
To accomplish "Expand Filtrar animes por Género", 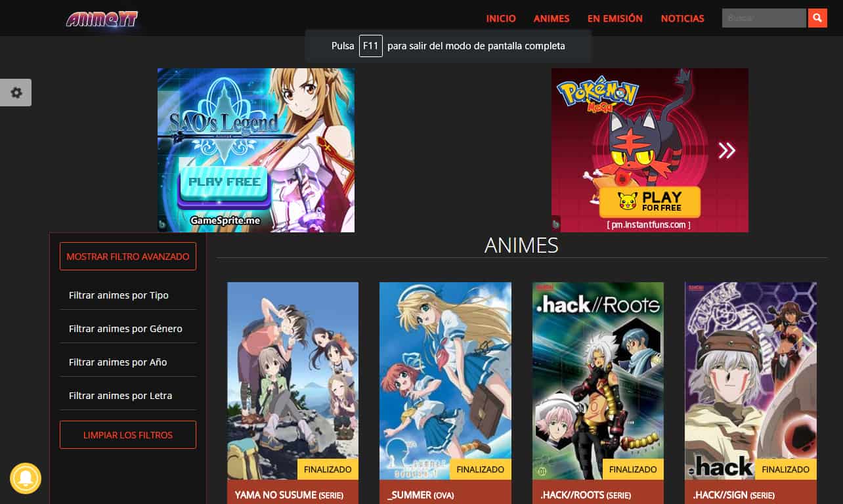I will (128, 329).
